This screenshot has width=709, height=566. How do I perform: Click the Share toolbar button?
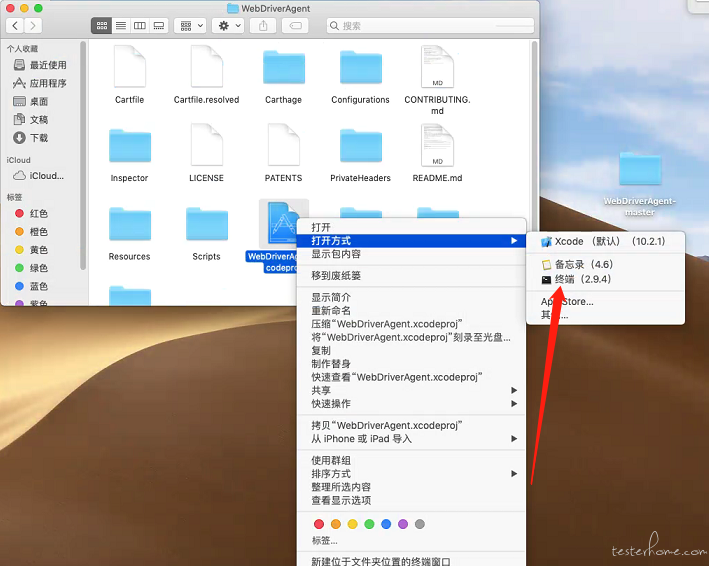point(263,26)
